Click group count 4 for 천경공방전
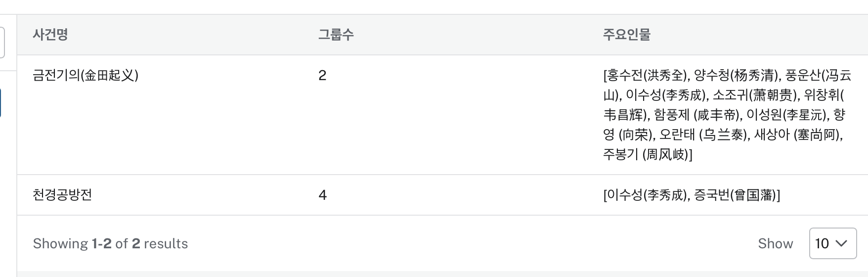 322,195
